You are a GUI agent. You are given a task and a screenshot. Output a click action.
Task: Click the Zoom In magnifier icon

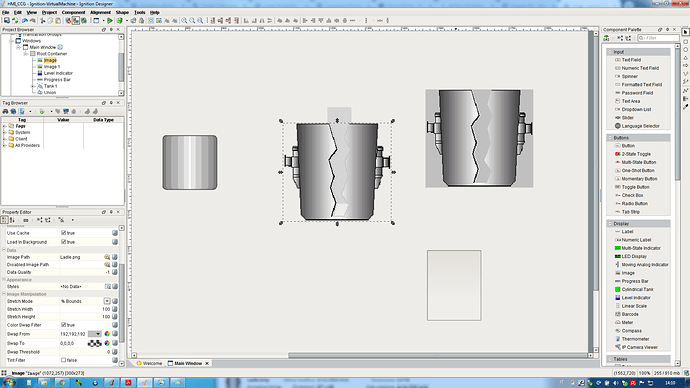184,21
